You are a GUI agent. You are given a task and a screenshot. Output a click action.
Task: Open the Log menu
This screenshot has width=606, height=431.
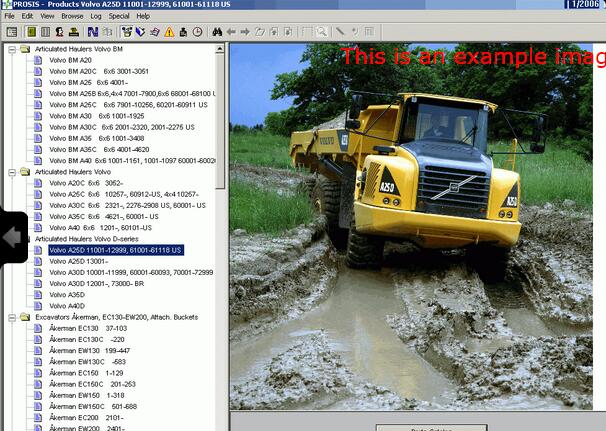tap(96, 16)
